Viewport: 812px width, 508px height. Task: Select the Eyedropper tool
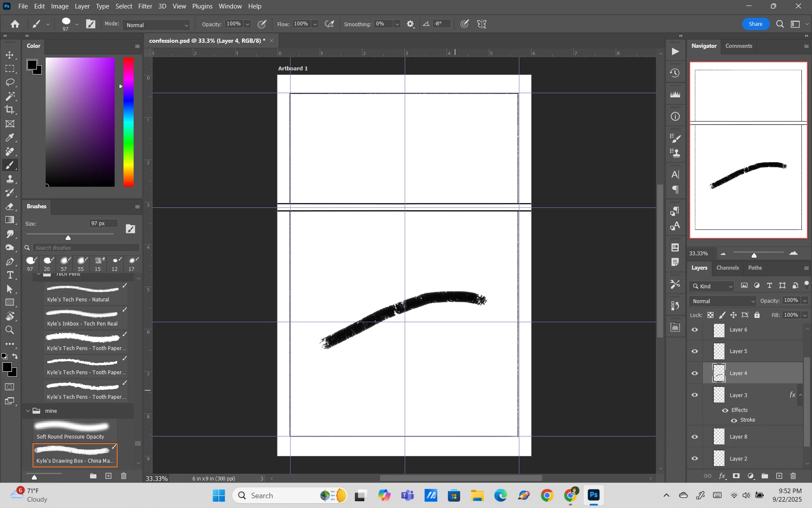pyautogui.click(x=10, y=138)
